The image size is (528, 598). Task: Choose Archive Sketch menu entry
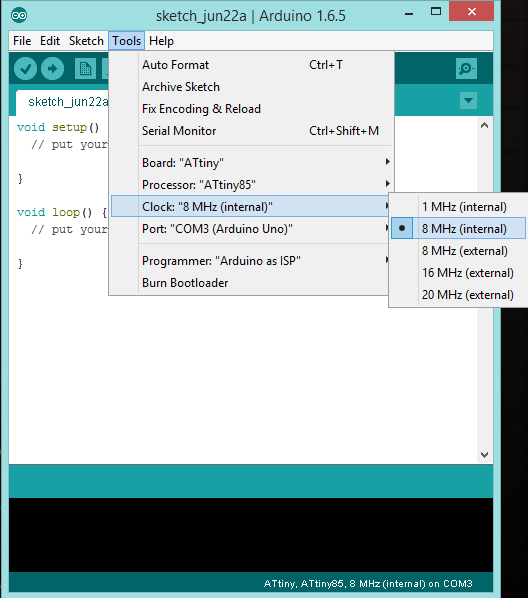tap(251, 87)
